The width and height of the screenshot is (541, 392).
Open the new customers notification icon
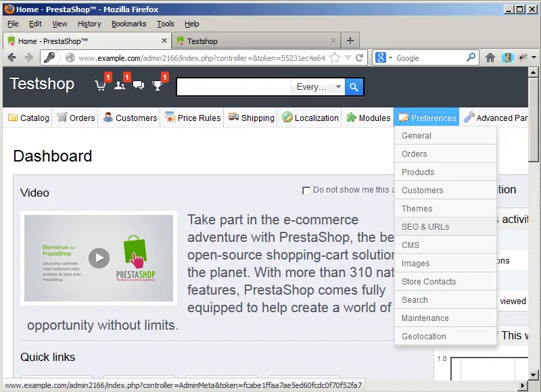click(120, 84)
